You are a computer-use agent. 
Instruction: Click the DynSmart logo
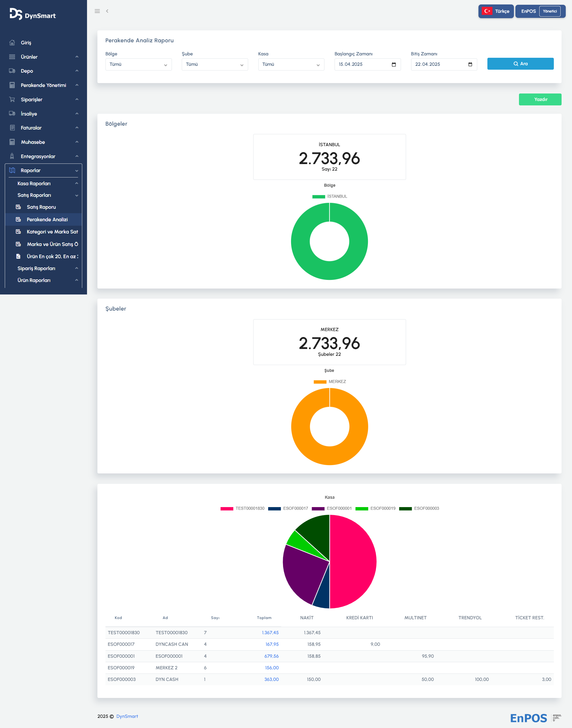pyautogui.click(x=32, y=14)
